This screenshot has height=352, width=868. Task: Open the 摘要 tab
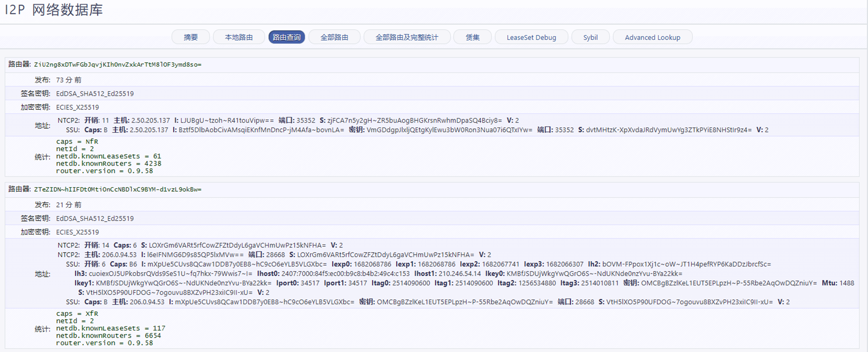tap(190, 37)
